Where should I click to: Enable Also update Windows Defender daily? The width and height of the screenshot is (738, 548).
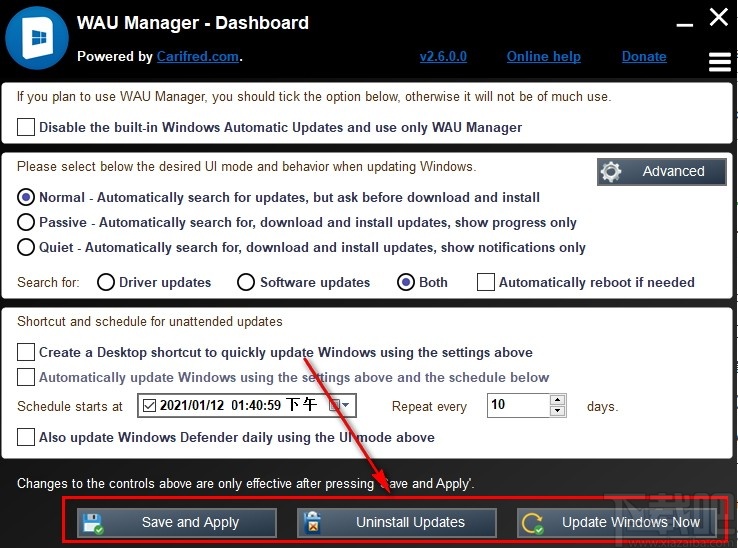(26, 437)
